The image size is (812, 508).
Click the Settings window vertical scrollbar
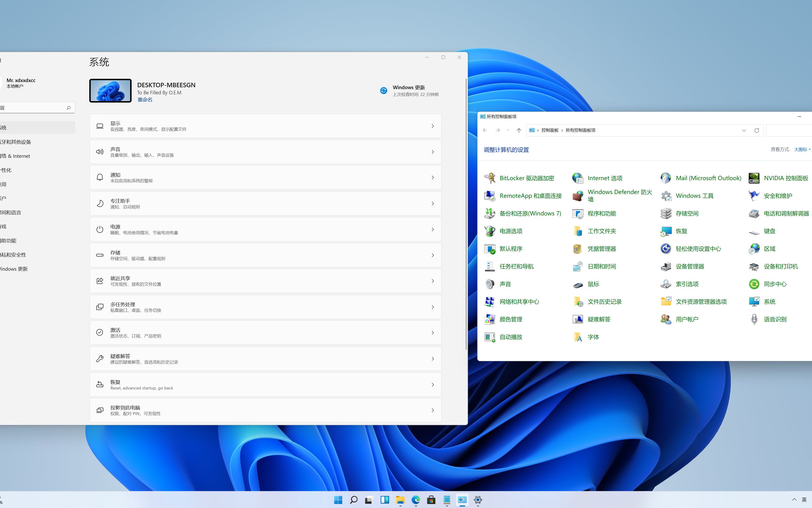[466, 214]
